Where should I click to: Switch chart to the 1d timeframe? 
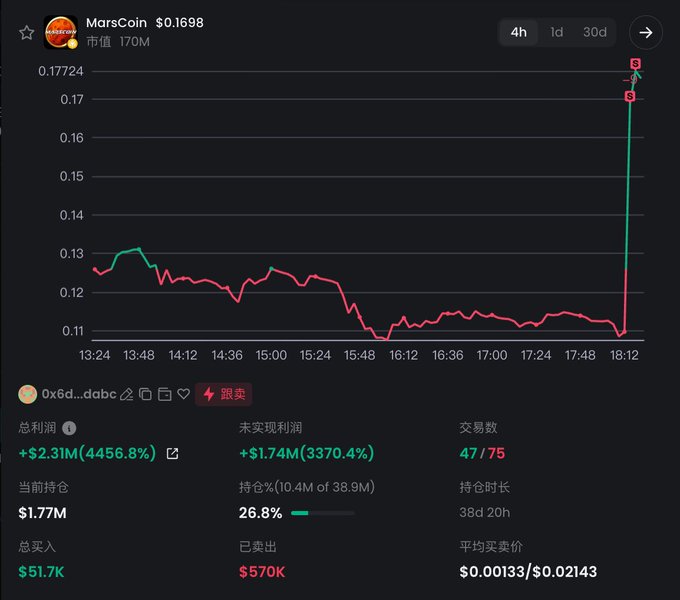pyautogui.click(x=556, y=32)
